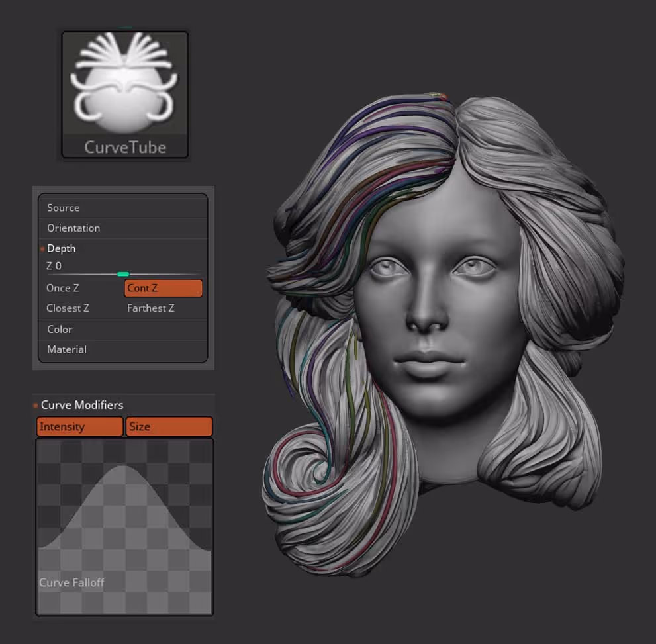Click the Curve Falloff graph
656x644 pixels.
tap(124, 526)
